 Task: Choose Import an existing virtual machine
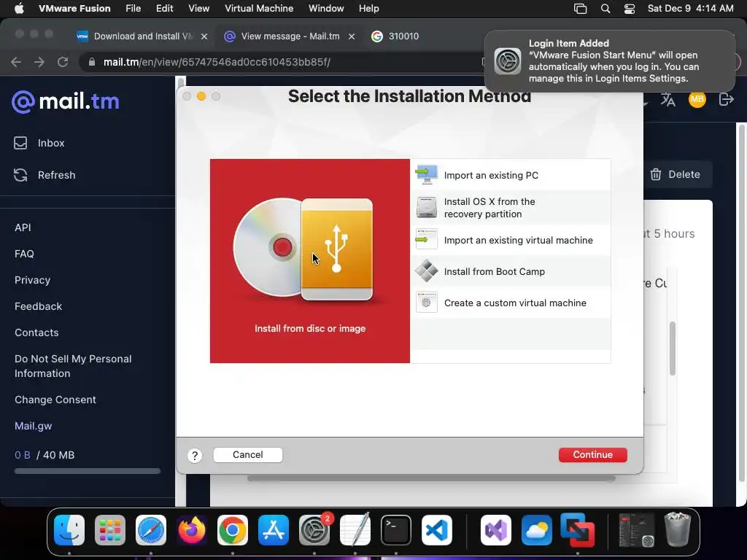pyautogui.click(x=510, y=240)
